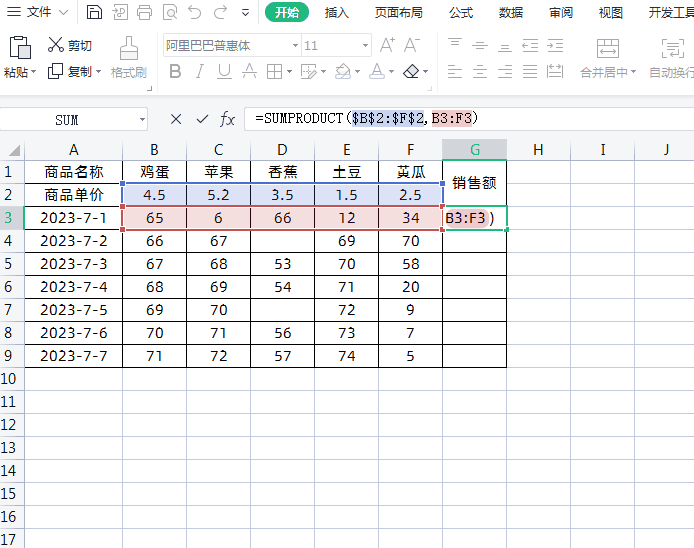Screen dimensions: 694x548
Task: Click the decrease indent icon
Action: [530, 45]
